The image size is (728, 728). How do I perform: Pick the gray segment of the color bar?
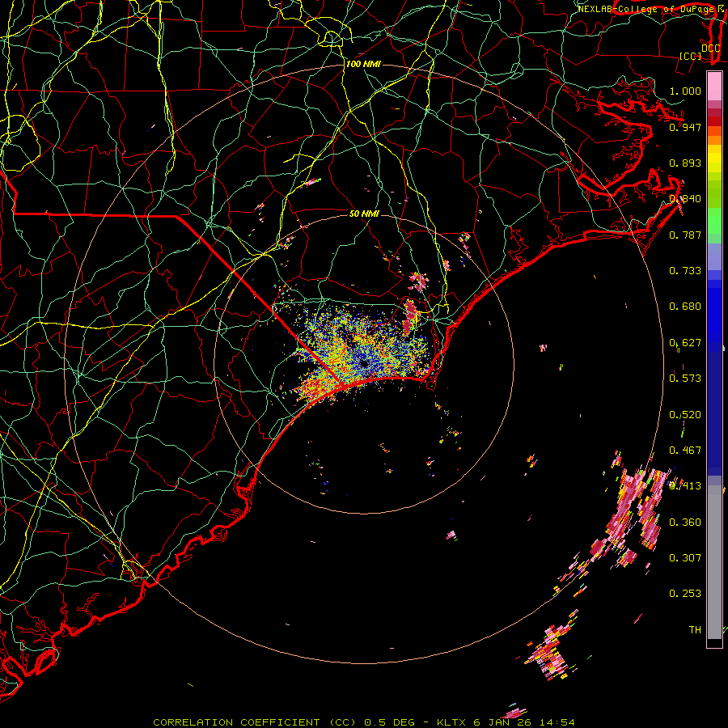tap(714, 562)
